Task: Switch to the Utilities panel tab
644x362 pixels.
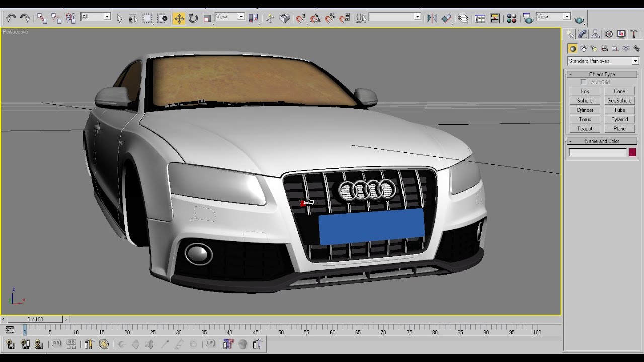Action: (634, 34)
